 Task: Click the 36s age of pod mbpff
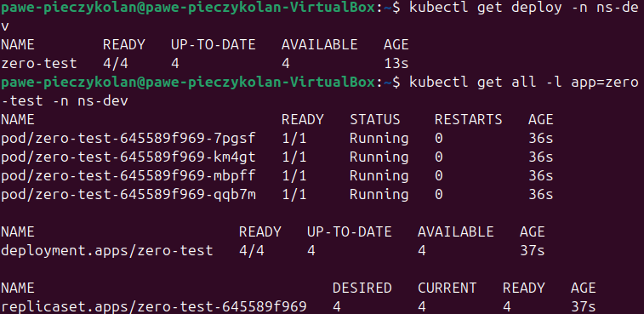pos(540,176)
